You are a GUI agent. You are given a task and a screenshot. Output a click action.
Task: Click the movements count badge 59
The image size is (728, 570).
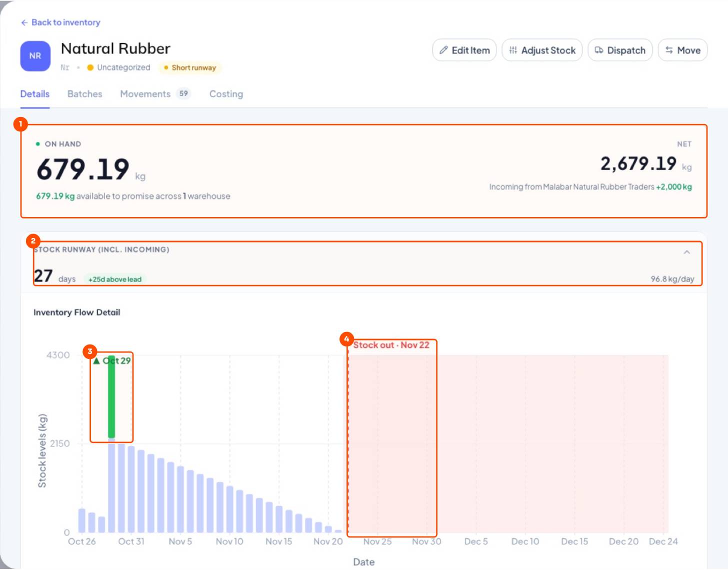click(183, 93)
